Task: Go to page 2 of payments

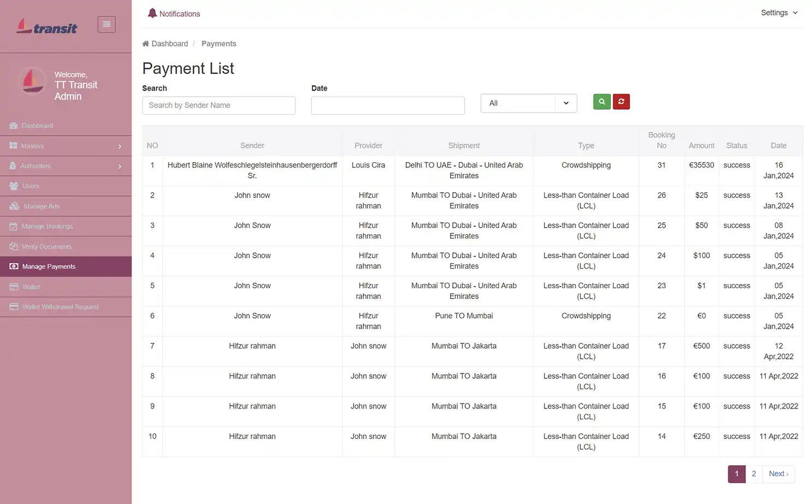Action: tap(754, 474)
